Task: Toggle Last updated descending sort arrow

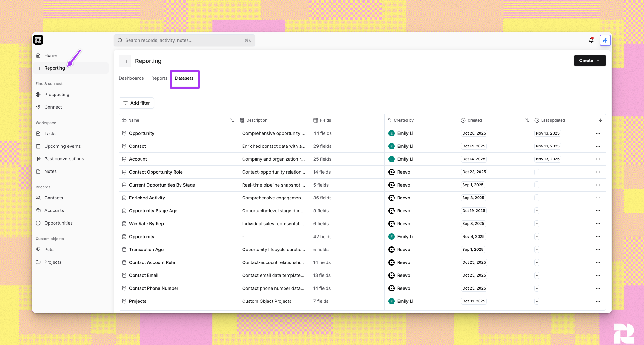Action: pos(600,120)
